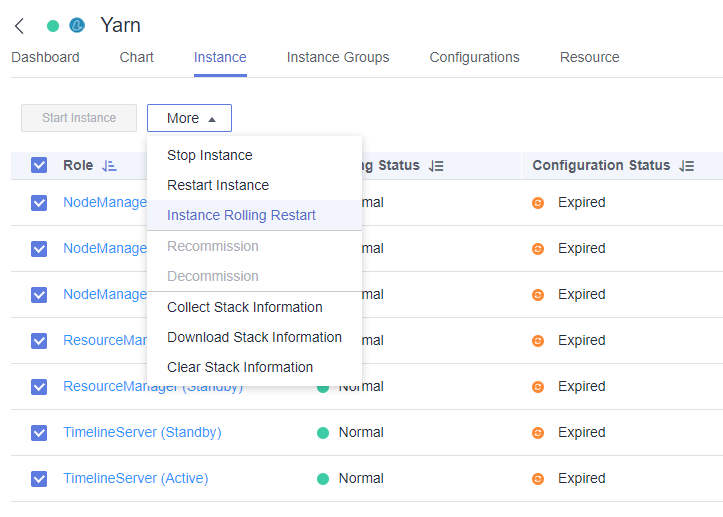This screenshot has width=723, height=517.
Task: Click Expired icon in TimelineServer (Active) row
Action: 538,479
